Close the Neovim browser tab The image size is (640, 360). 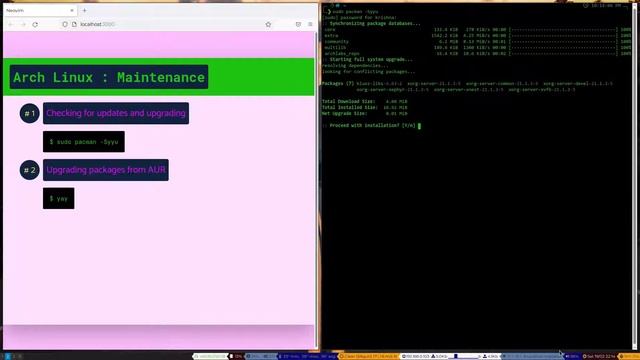coord(72,10)
